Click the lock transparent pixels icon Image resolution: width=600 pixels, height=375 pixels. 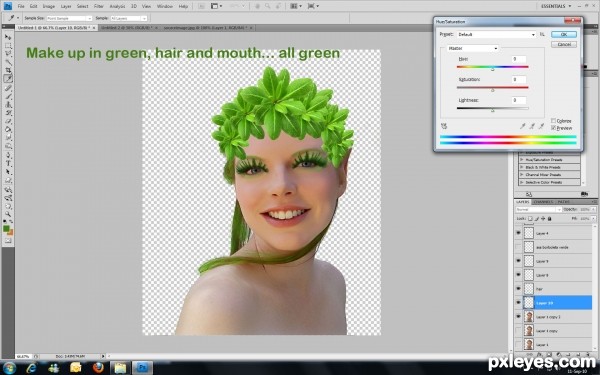[x=530, y=218]
